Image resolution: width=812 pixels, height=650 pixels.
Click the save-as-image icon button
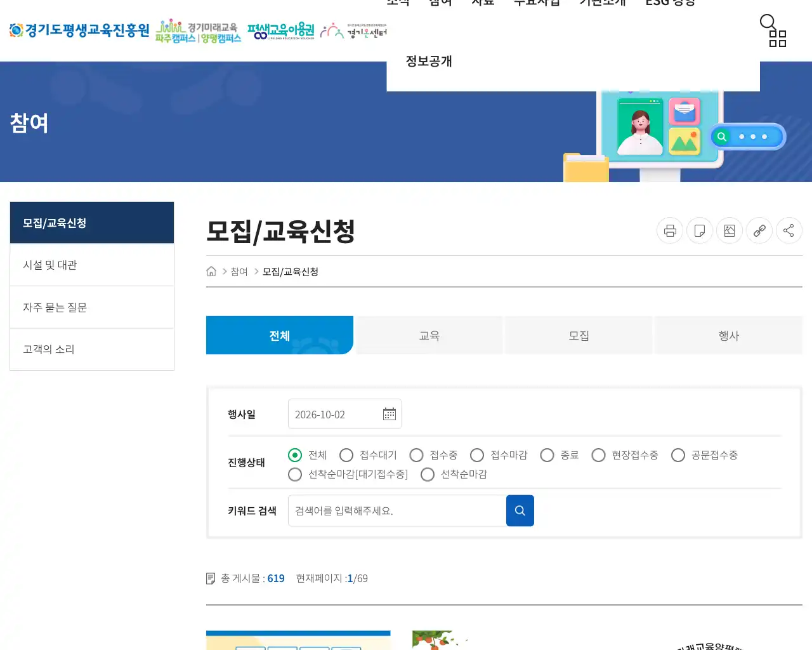pos(730,230)
